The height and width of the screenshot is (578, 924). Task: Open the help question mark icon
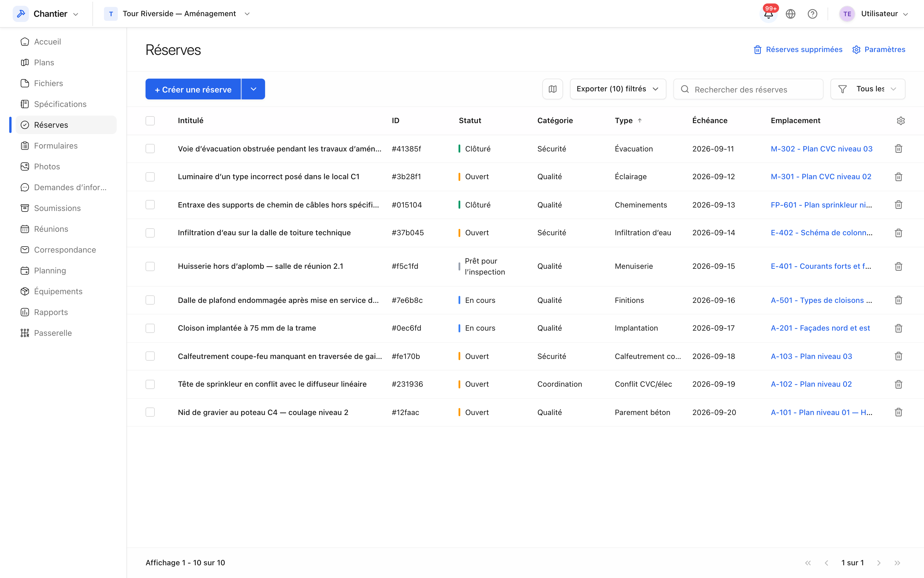coord(813,14)
